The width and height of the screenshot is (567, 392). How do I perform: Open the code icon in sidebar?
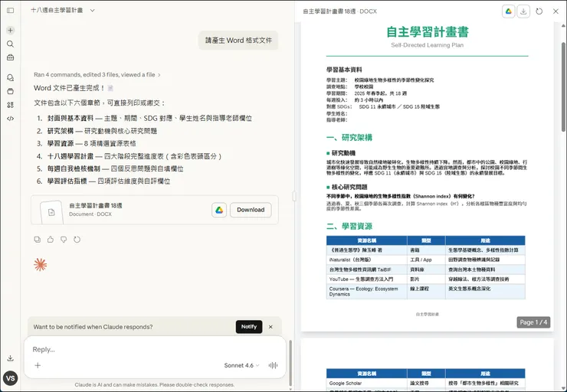(x=10, y=119)
